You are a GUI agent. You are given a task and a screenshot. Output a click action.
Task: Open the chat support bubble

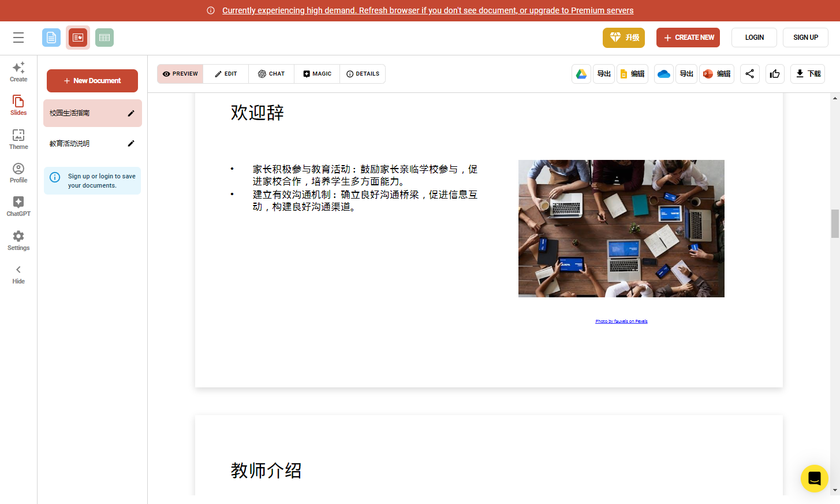click(x=814, y=479)
